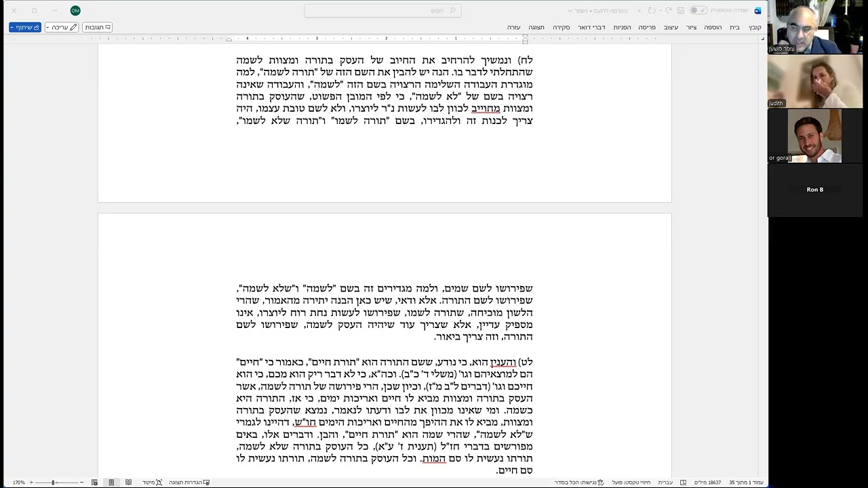Click the underlined word המות in the last paragraph
The image size is (868, 488).
434,459
